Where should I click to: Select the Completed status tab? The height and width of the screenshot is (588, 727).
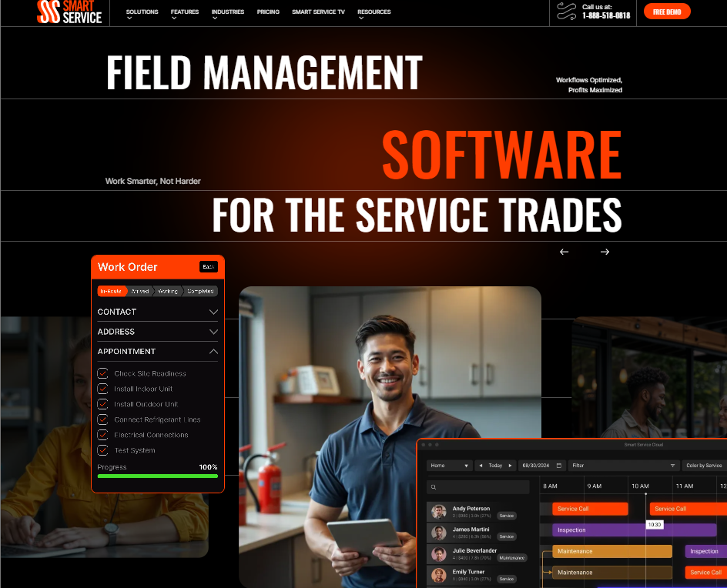tap(201, 291)
